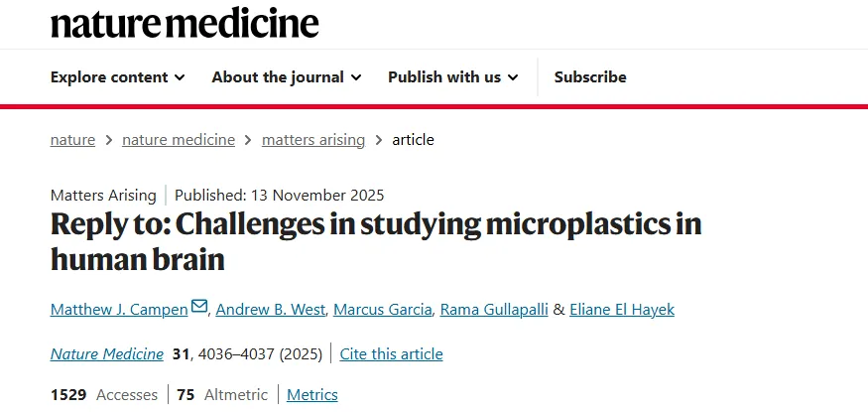Open author Andrew B. West's details

pos(271,310)
